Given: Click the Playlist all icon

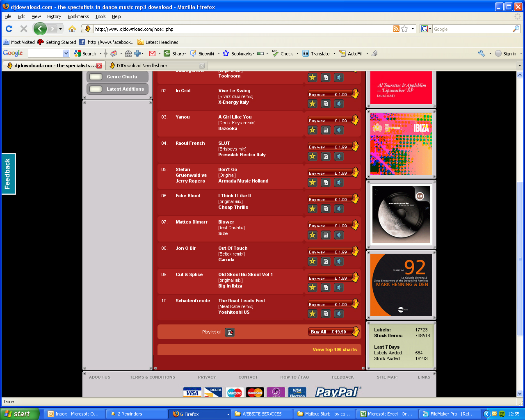Looking at the screenshot, I should point(230,332).
